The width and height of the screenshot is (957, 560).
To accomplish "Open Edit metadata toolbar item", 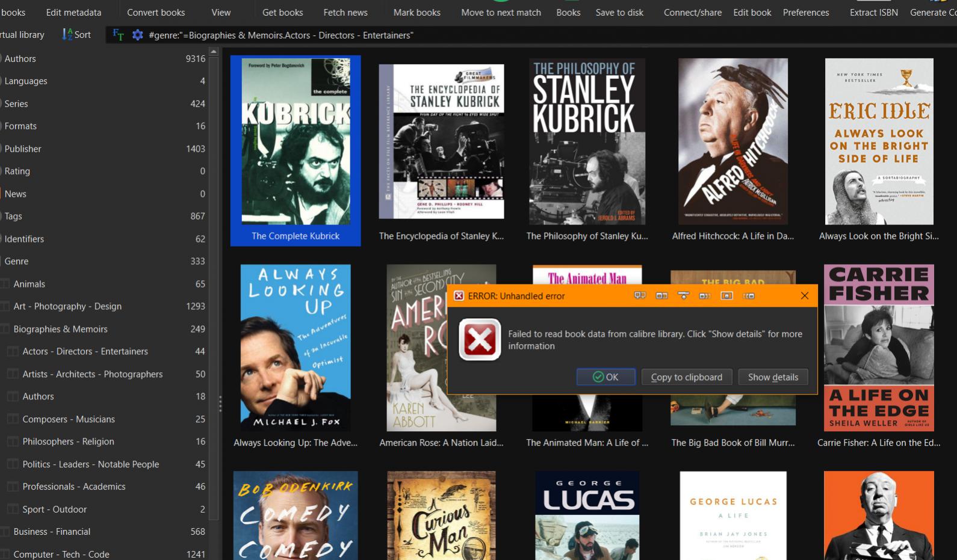I will (74, 12).
